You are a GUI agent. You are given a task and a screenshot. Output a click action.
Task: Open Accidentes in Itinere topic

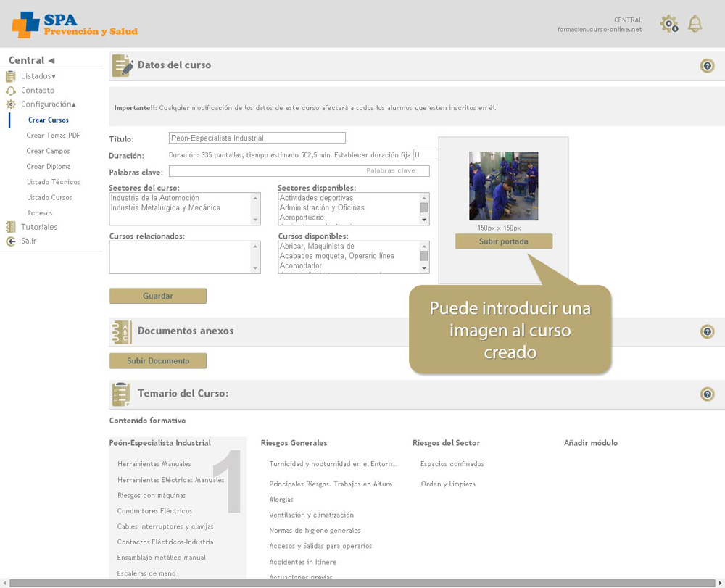tap(303, 562)
